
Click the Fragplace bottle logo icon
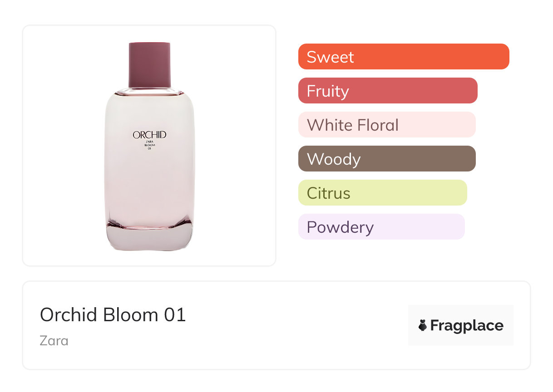pyautogui.click(x=423, y=325)
